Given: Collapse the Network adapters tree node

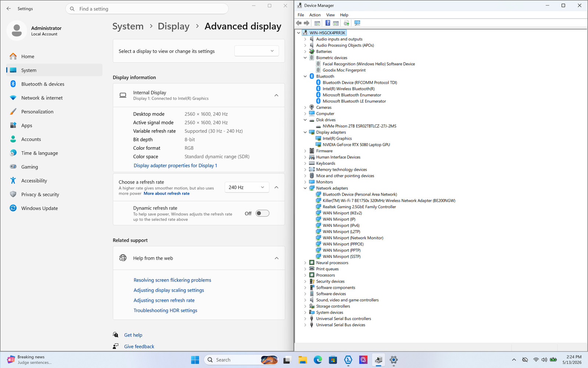Looking at the screenshot, I should 305,188.
